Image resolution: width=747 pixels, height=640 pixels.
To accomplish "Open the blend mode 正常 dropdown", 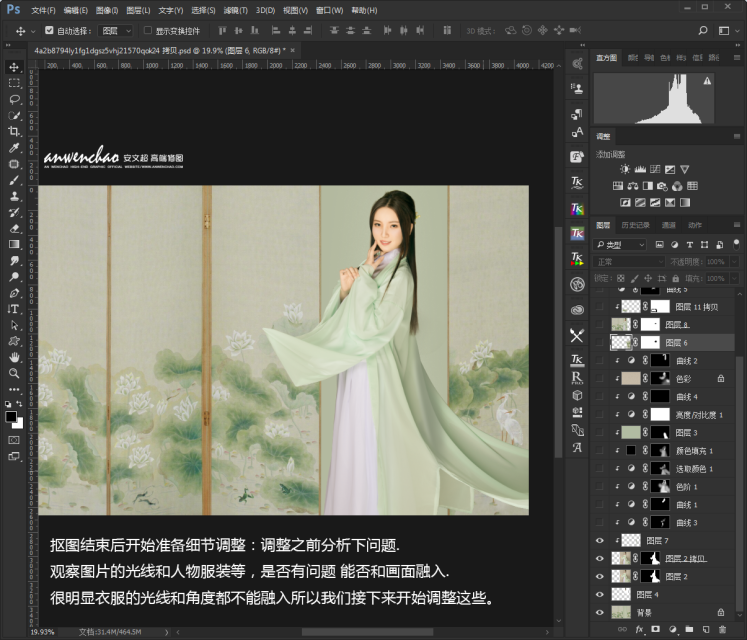I will 628,262.
